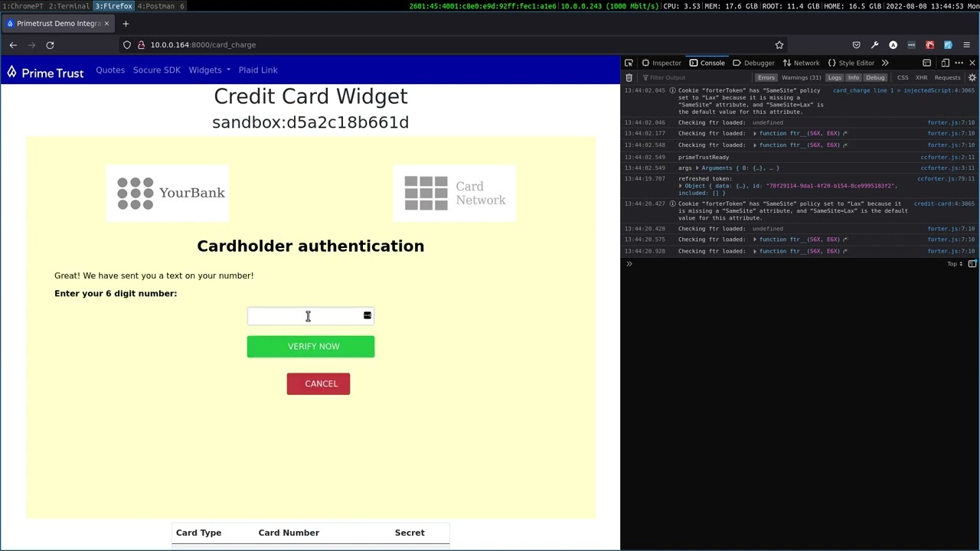
Task: Open the Firefox hamburger menu
Action: [x=966, y=45]
